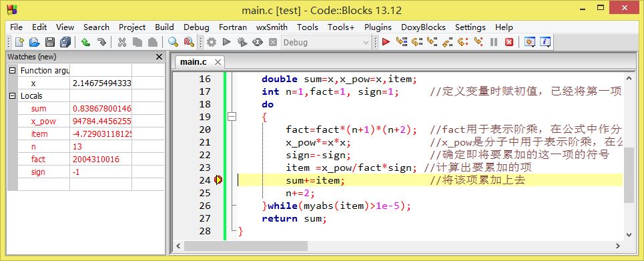The height and width of the screenshot is (261, 644).
Task: Select the sign watch row
Action: (85, 172)
